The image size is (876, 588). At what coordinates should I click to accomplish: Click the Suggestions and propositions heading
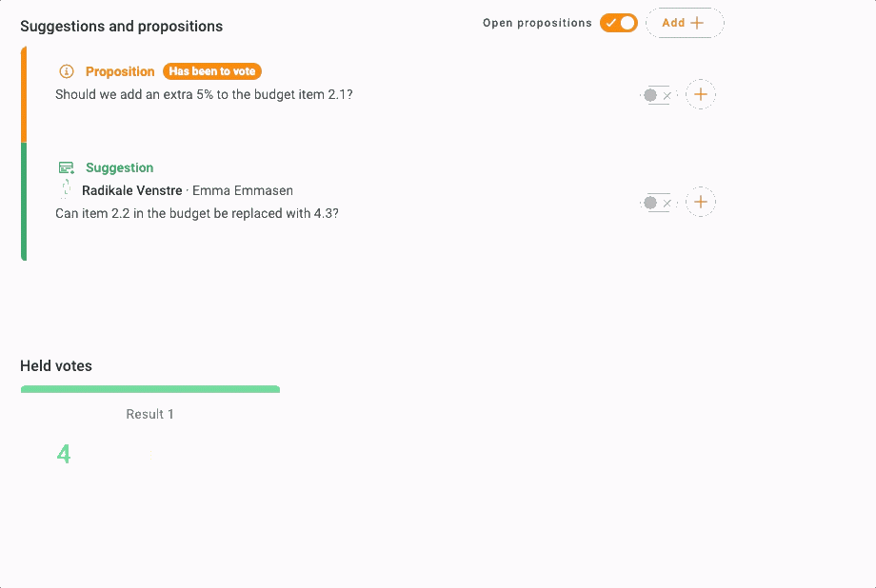pos(121,26)
